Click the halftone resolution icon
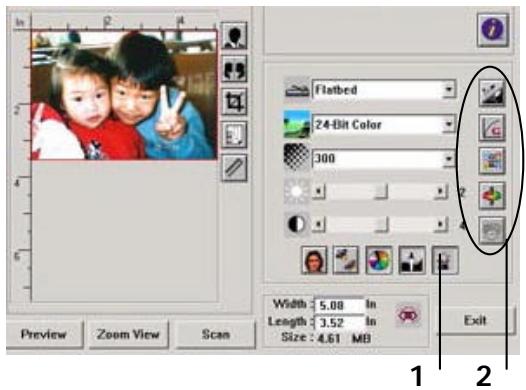 [297, 157]
